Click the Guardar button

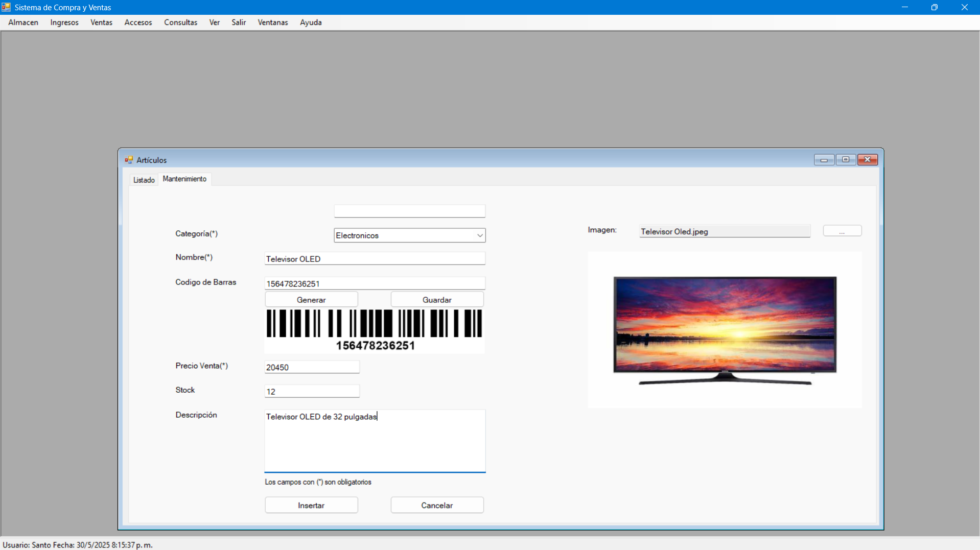point(437,299)
